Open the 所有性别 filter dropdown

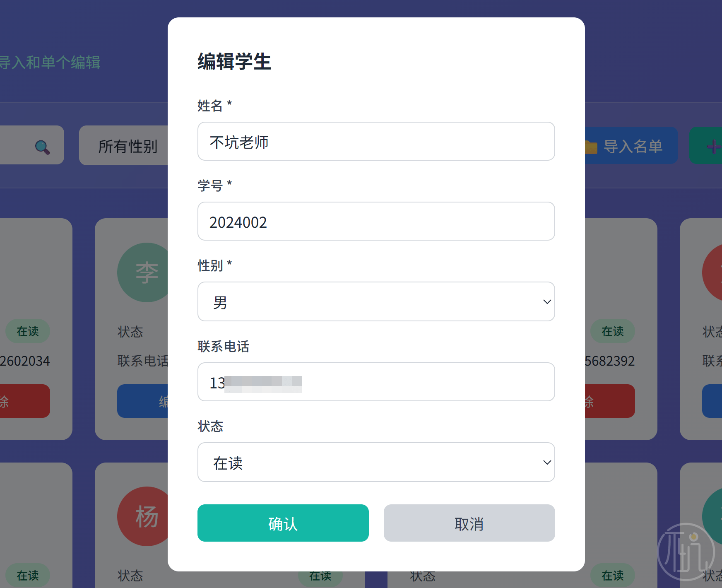click(124, 146)
